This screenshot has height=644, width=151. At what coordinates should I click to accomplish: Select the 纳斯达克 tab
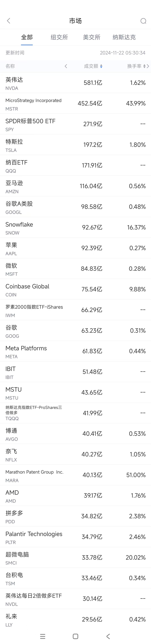tap(124, 37)
